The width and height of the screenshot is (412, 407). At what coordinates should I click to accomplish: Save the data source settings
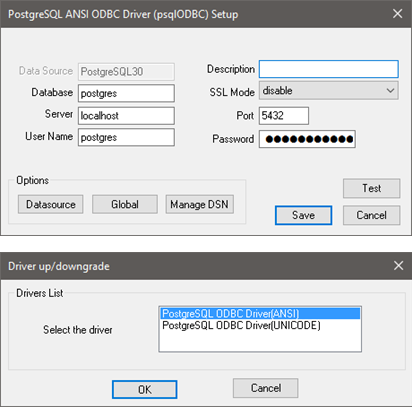[303, 215]
